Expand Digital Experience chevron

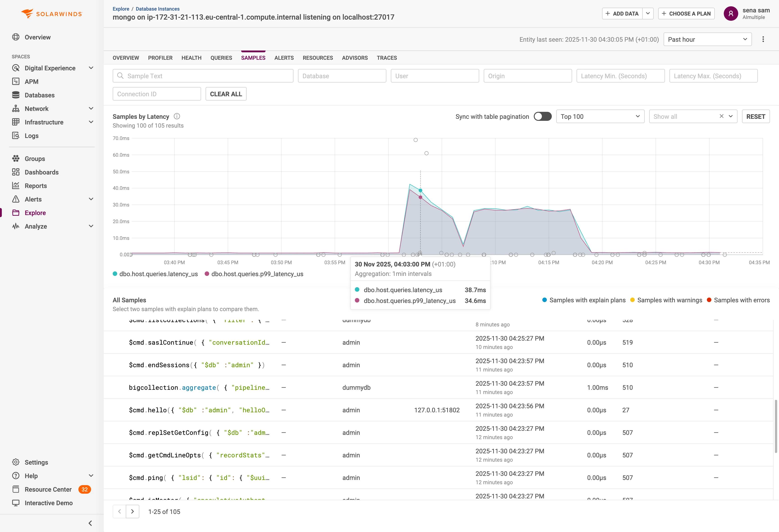point(91,68)
